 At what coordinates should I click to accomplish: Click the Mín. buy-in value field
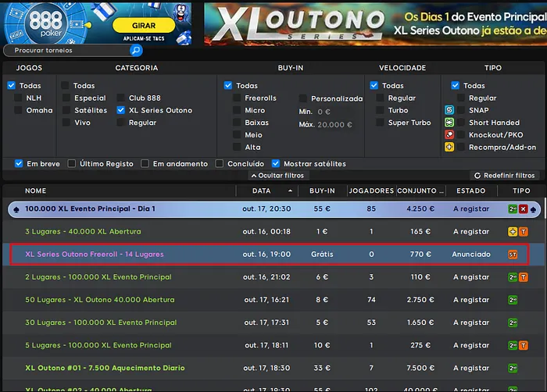324,112
